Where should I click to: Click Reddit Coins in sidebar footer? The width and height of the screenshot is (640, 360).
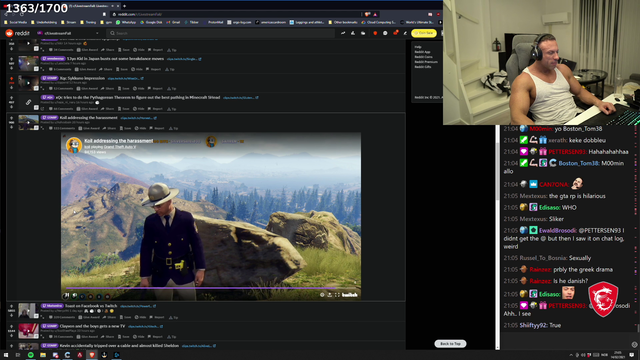[423, 57]
